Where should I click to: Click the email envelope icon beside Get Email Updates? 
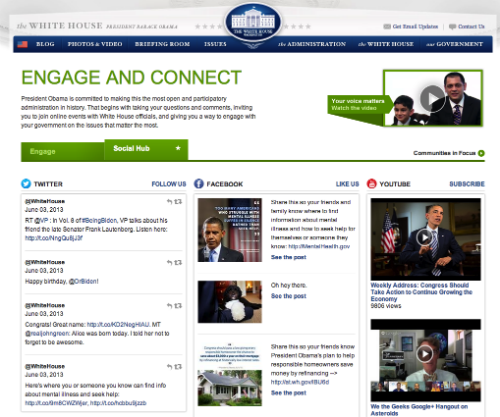coord(387,26)
